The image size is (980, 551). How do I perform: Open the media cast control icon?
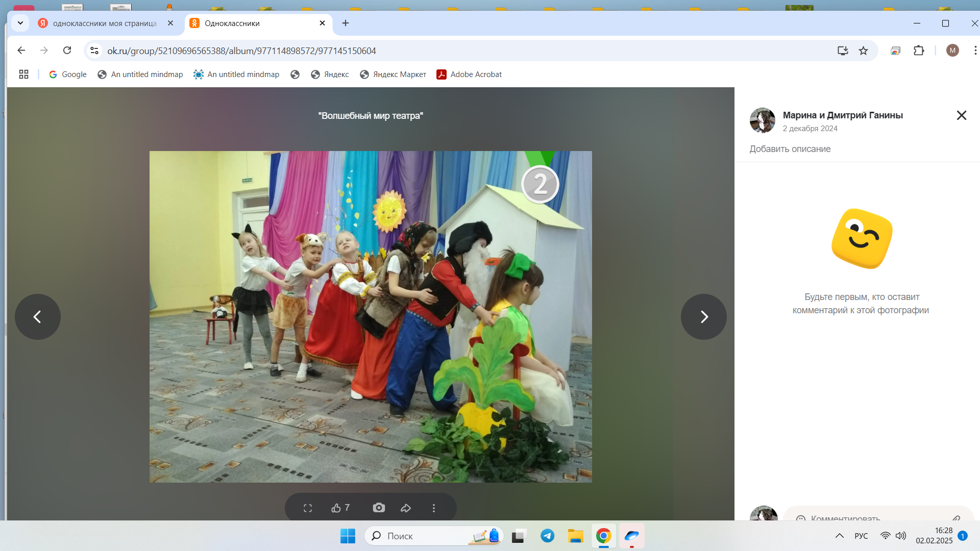[895, 51]
